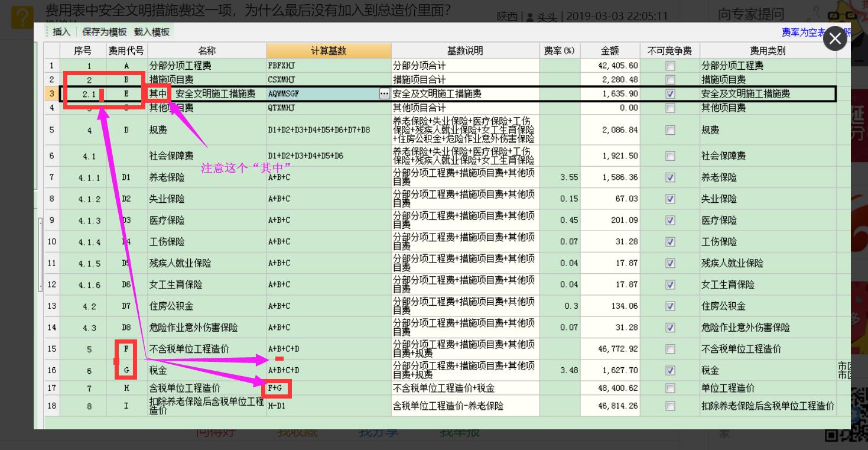
Task: Click the yellow question mark icon
Action: (x=22, y=17)
